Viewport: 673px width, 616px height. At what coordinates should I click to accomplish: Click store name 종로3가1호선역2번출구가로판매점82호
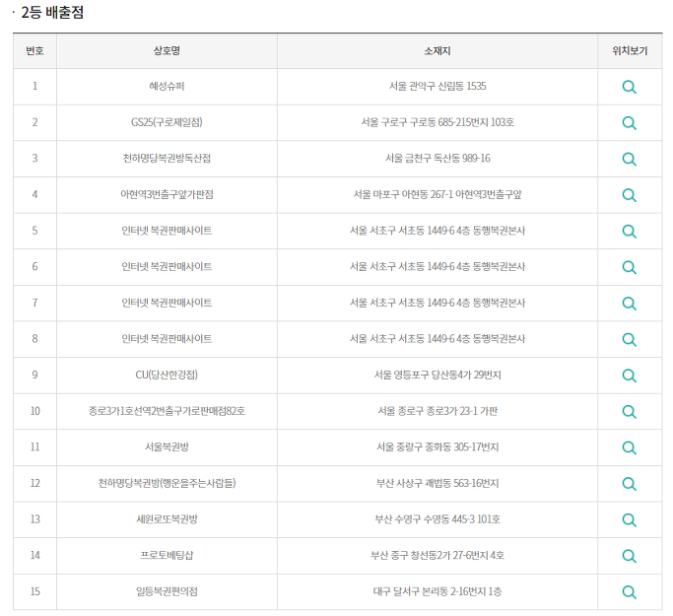[x=167, y=411]
